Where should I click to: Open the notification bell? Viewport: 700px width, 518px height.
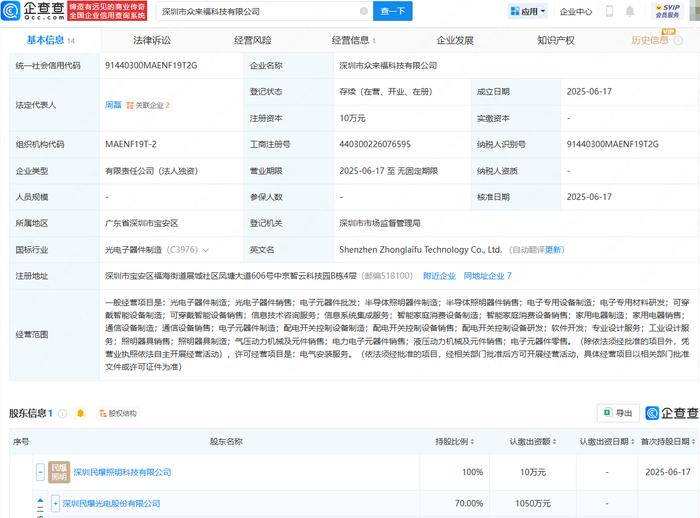629,11
